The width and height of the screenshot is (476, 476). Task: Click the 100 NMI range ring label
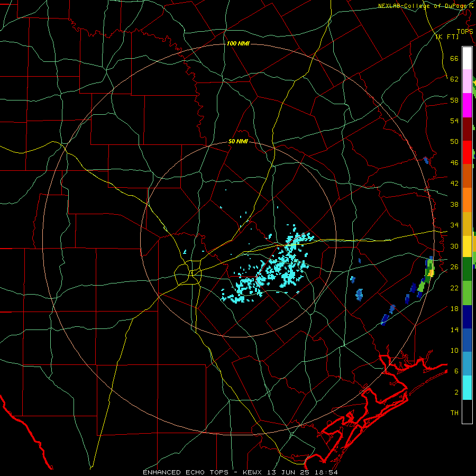[238, 44]
